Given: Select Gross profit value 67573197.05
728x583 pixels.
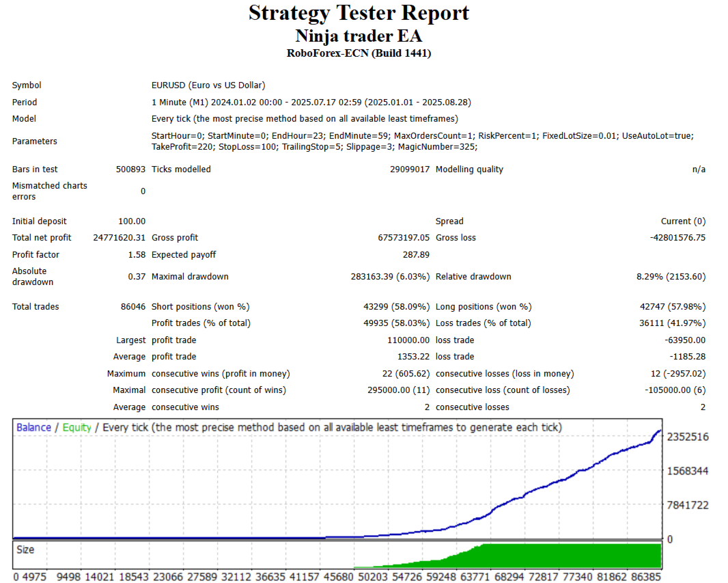Looking at the screenshot, I should (x=404, y=238).
